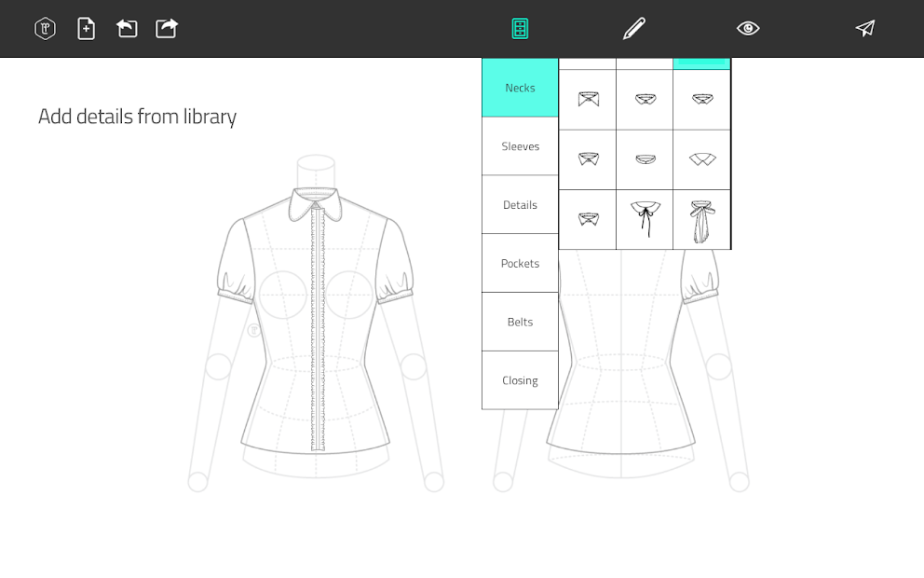This screenshot has width=924, height=578.
Task: Expand the Pockets section
Action: [x=520, y=263]
